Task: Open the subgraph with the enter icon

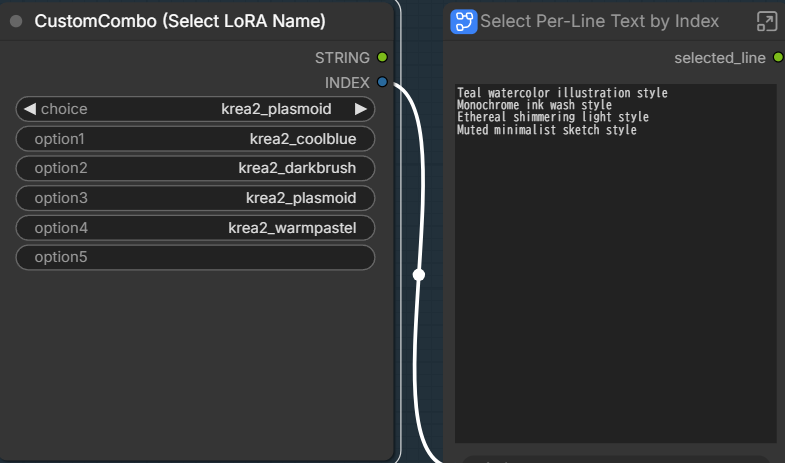Action: coord(766,22)
